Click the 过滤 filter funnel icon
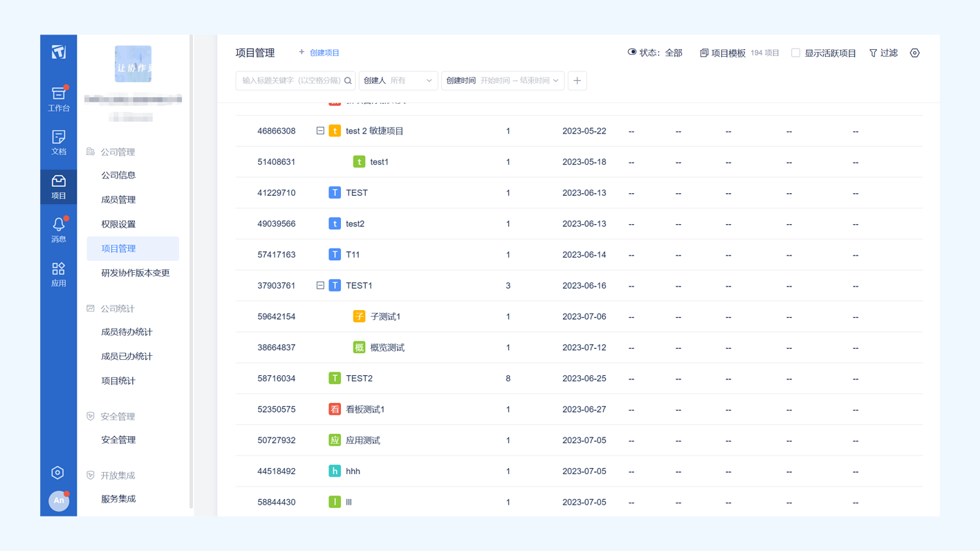Screen dimensions: 980x551 (x=873, y=53)
